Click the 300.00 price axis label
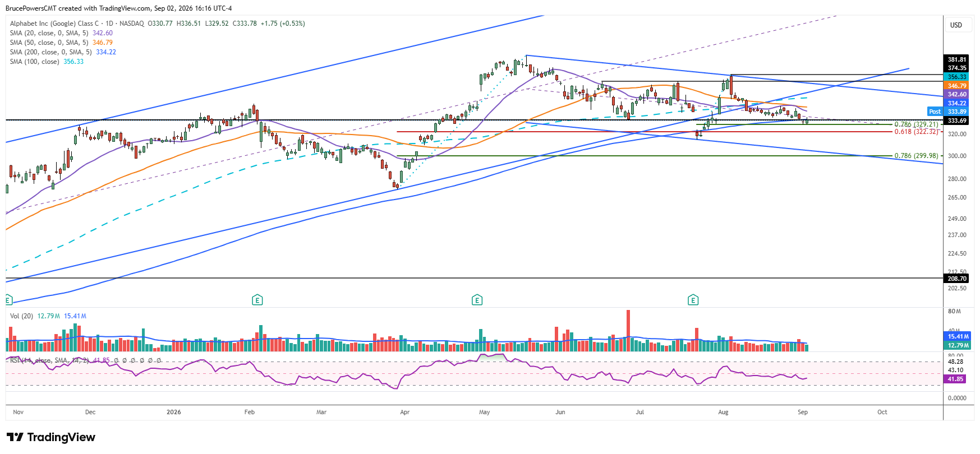Image resolution: width=980 pixels, height=454 pixels. (957, 156)
